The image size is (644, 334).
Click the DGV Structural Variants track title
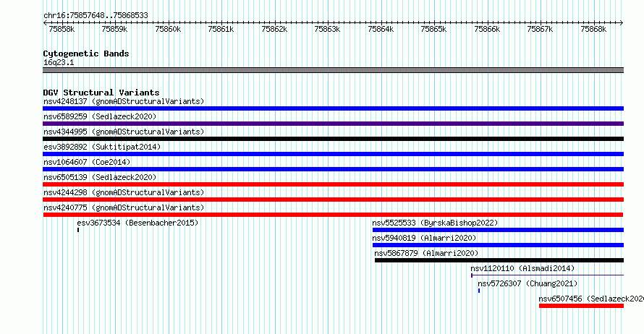[x=101, y=93]
